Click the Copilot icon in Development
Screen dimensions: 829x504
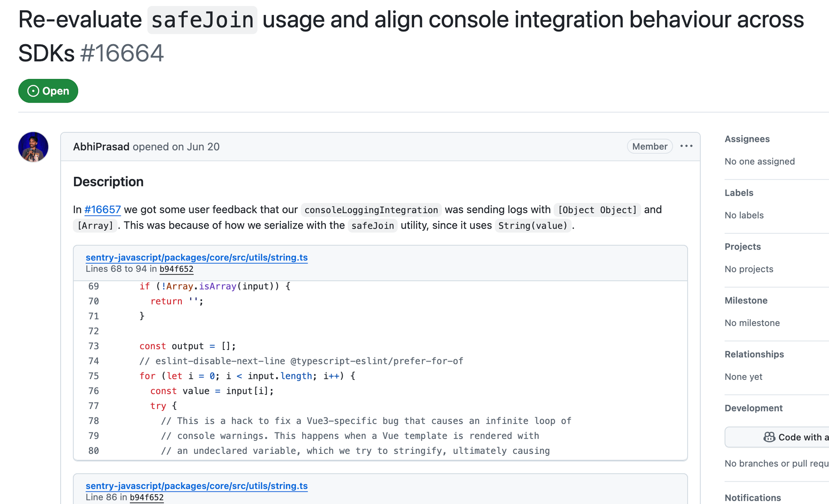tap(769, 437)
